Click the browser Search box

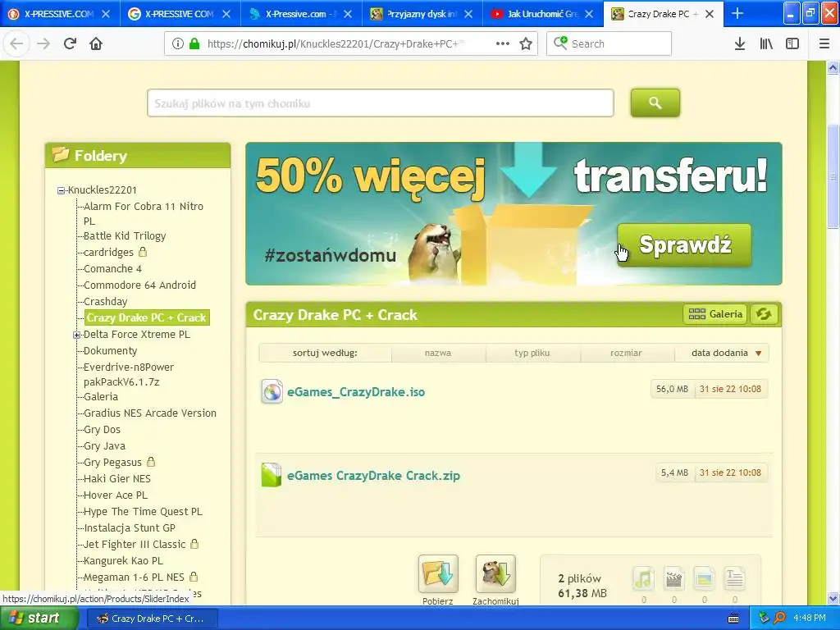tap(609, 44)
